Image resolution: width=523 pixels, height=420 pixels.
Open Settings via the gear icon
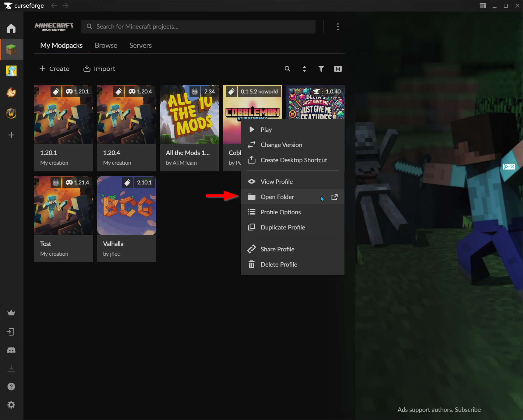(x=11, y=405)
